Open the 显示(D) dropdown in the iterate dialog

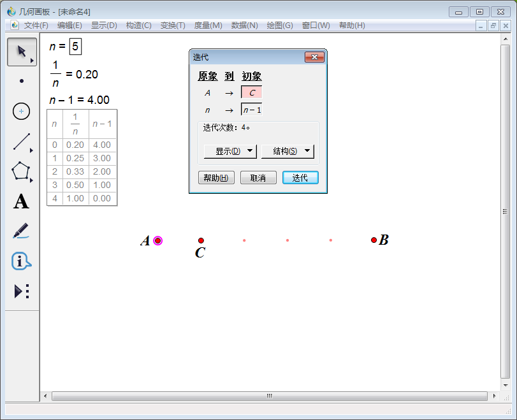(229, 151)
